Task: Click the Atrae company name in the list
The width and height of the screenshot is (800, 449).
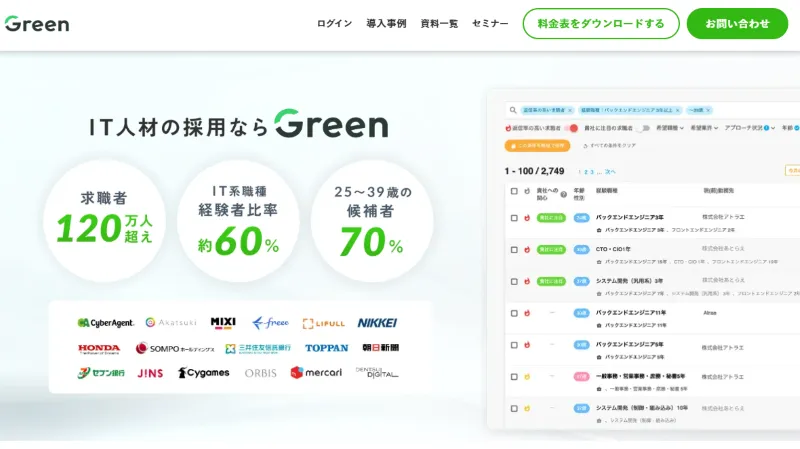Action: point(710,313)
